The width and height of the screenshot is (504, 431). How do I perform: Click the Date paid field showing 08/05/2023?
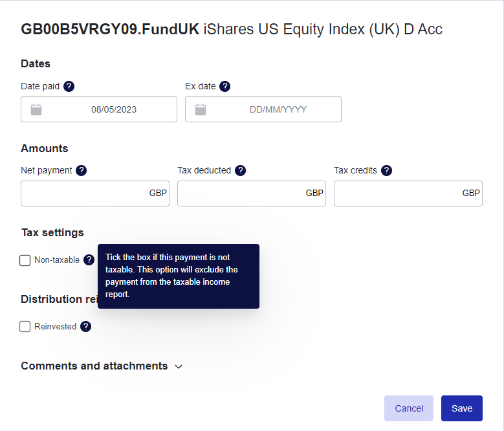(99, 109)
